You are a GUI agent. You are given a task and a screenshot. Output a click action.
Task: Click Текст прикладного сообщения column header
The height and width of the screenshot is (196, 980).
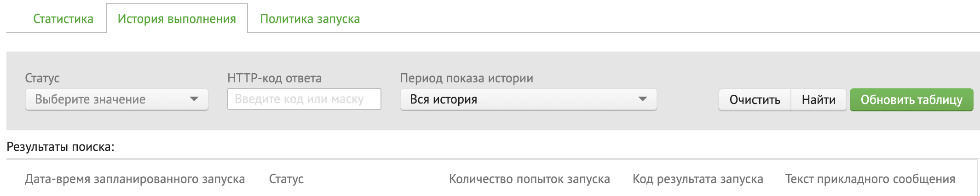pos(870,179)
